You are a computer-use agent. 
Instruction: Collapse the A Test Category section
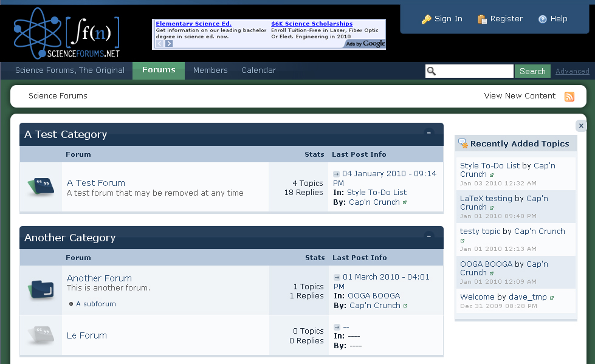tap(429, 132)
